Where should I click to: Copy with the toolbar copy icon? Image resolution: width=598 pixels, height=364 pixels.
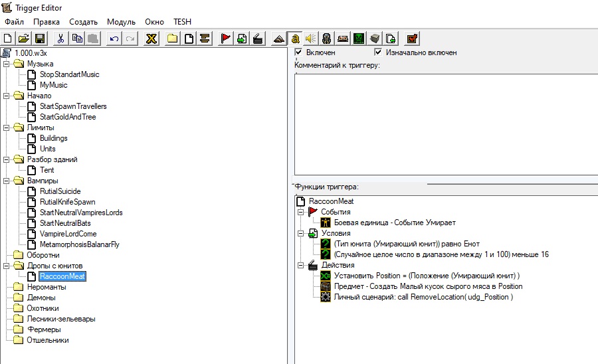77,39
